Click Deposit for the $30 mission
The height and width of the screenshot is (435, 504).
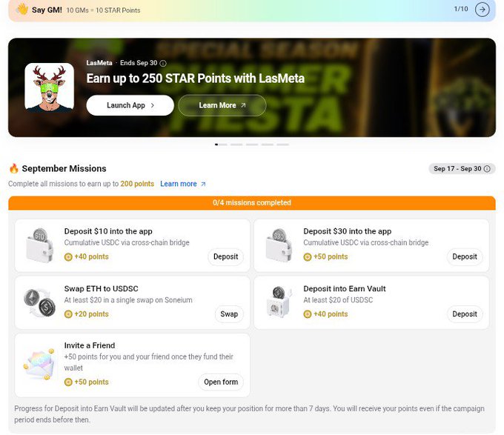click(465, 256)
